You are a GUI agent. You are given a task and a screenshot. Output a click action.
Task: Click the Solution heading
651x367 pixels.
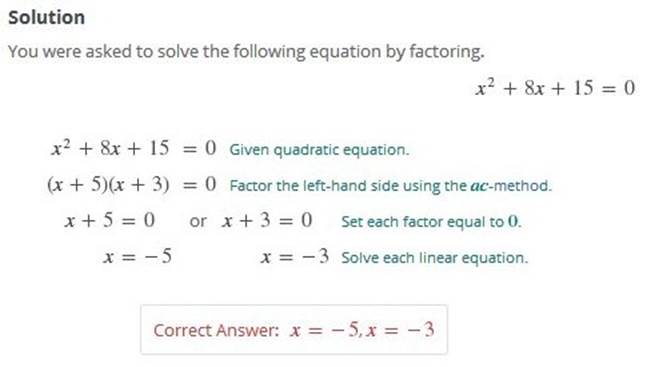(x=46, y=17)
